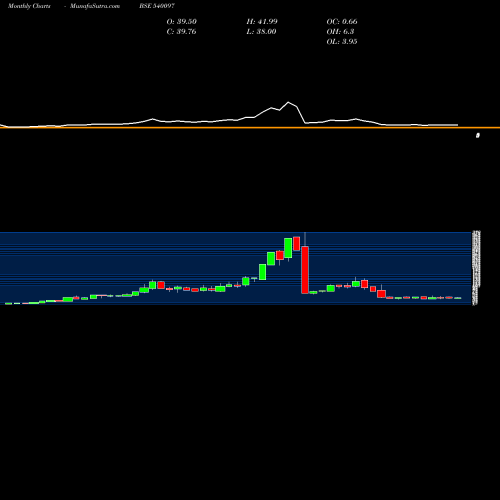This screenshot has height=500, width=500.
Task: Click the 'OC: 0.66' value
Action: (x=342, y=22)
